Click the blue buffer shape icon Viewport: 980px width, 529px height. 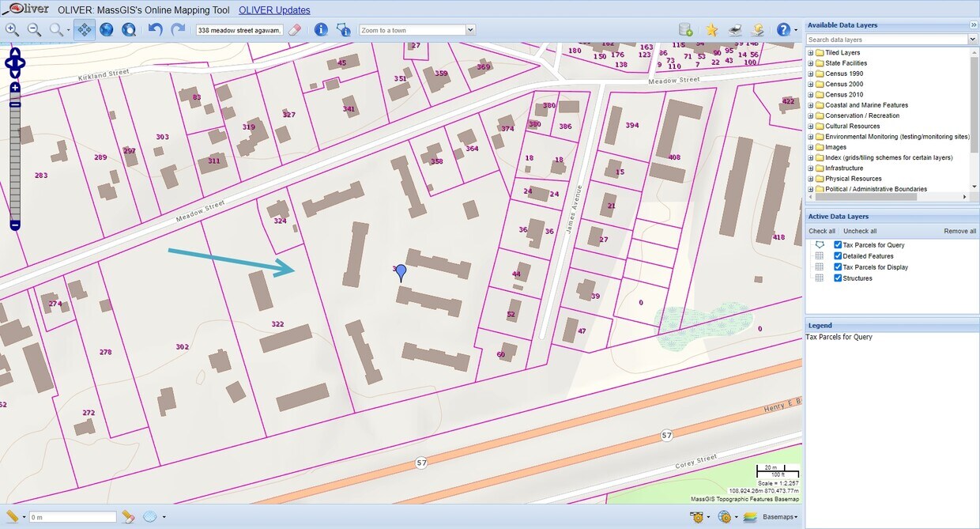[150, 516]
